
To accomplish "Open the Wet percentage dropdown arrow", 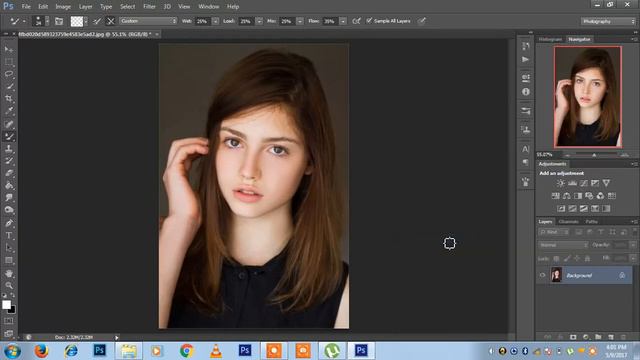I will [x=216, y=21].
